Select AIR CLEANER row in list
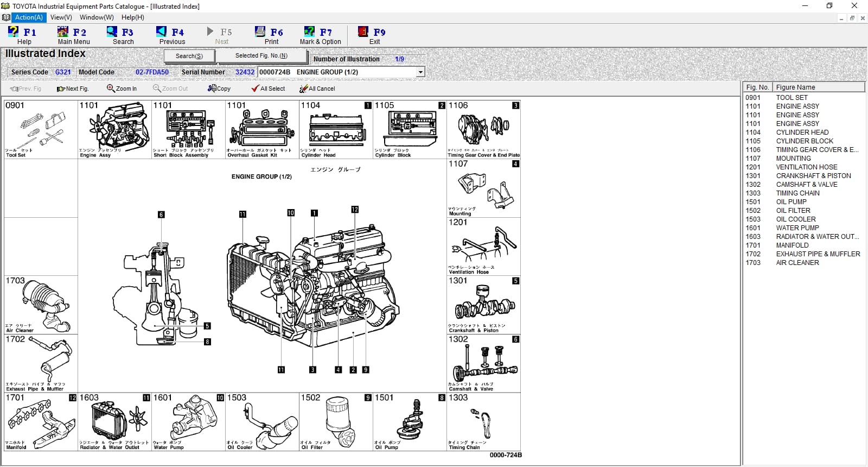Image resolution: width=868 pixels, height=467 pixels. coord(803,263)
